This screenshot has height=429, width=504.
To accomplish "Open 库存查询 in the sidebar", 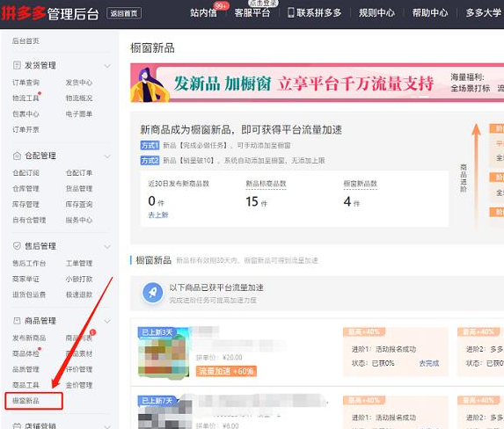I will (79, 204).
